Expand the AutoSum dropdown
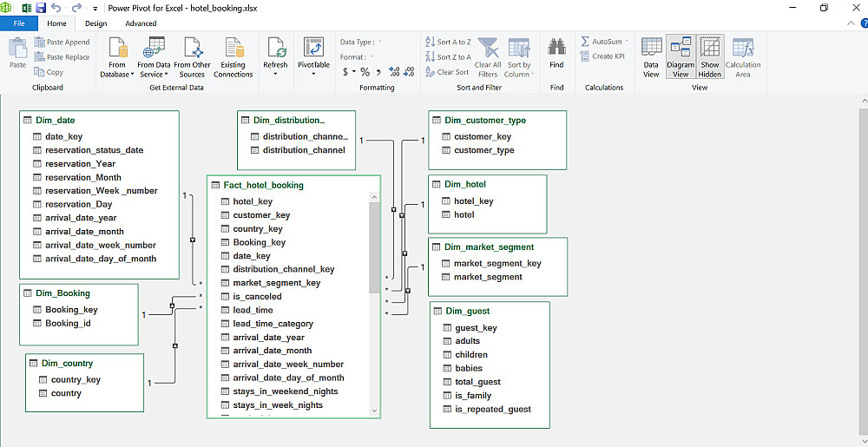The height and width of the screenshot is (447, 868). (x=606, y=42)
